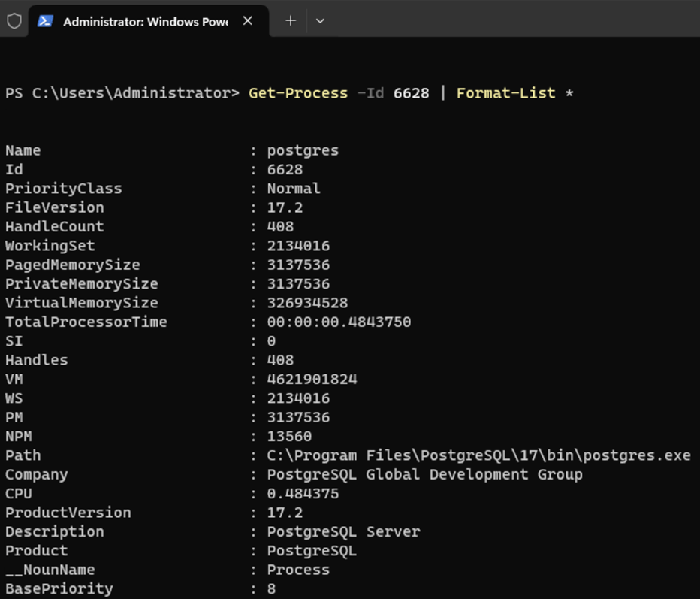Click the TotalProcessorTime value
This screenshot has width=700, height=599.
click(339, 322)
